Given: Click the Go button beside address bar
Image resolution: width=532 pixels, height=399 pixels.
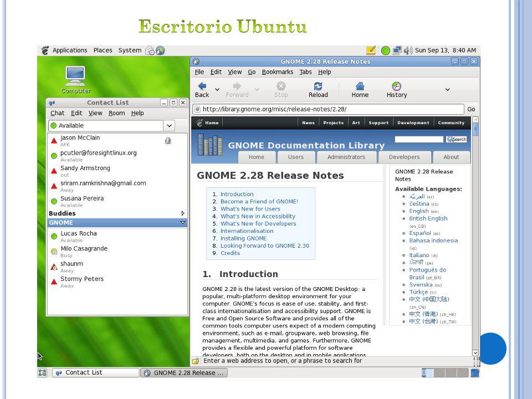Looking at the screenshot, I should pyautogui.click(x=471, y=109).
